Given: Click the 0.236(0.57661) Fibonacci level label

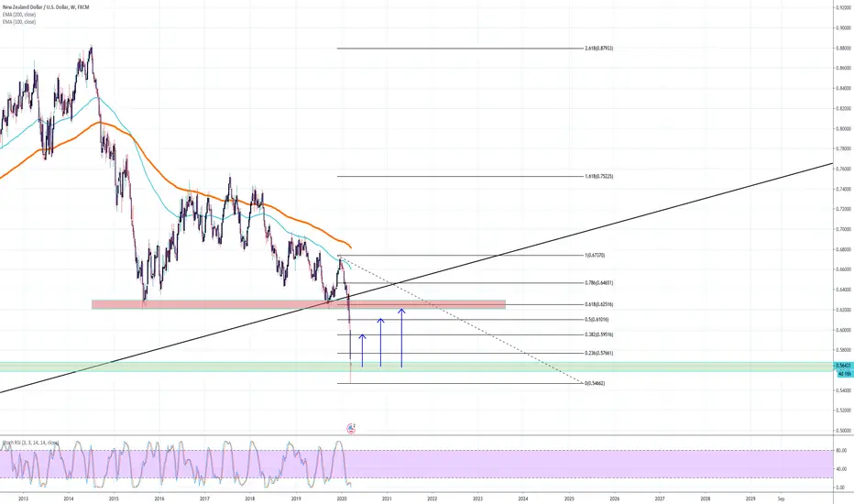Looking at the screenshot, I should pos(599,353).
